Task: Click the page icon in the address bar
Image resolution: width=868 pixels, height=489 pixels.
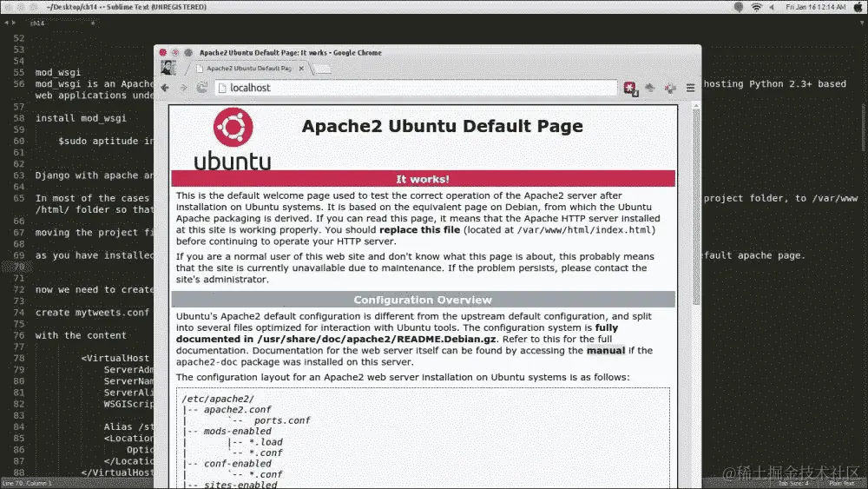Action: coord(222,88)
